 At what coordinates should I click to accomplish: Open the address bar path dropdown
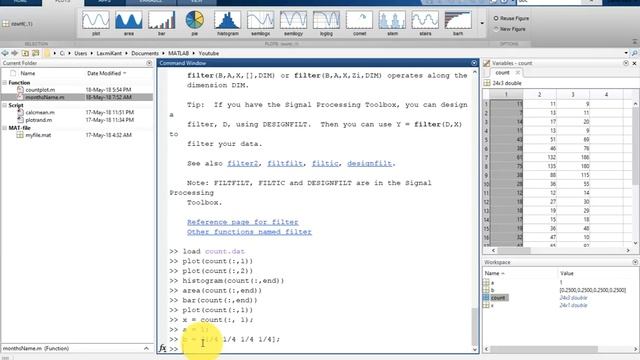[x=626, y=53]
